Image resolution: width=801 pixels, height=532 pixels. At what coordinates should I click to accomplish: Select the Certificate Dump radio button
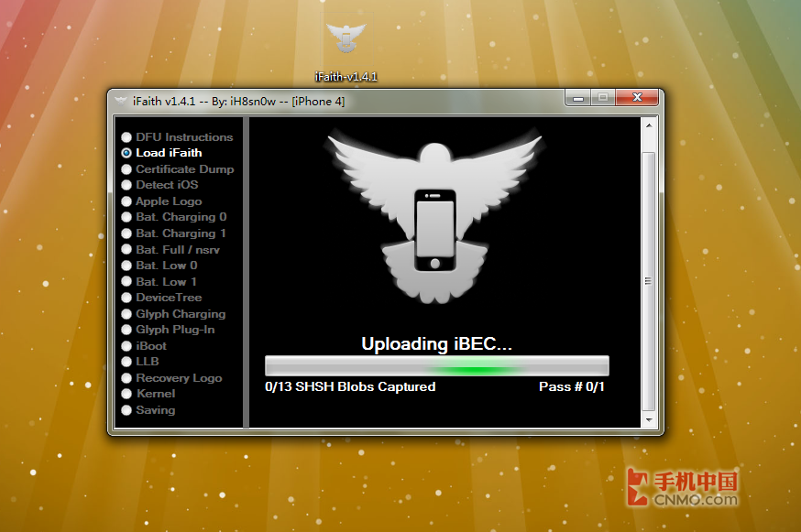coord(126,169)
